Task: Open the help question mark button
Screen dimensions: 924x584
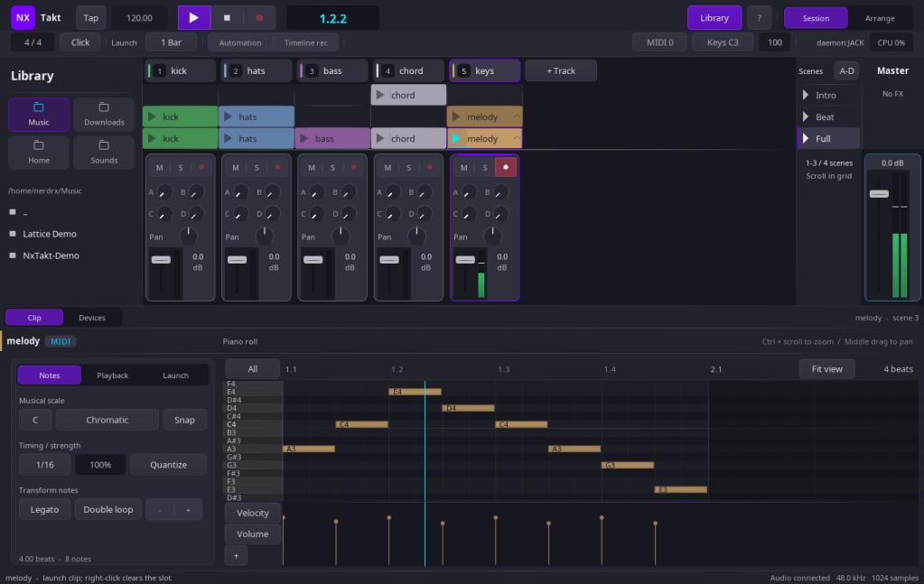Action: [759, 18]
